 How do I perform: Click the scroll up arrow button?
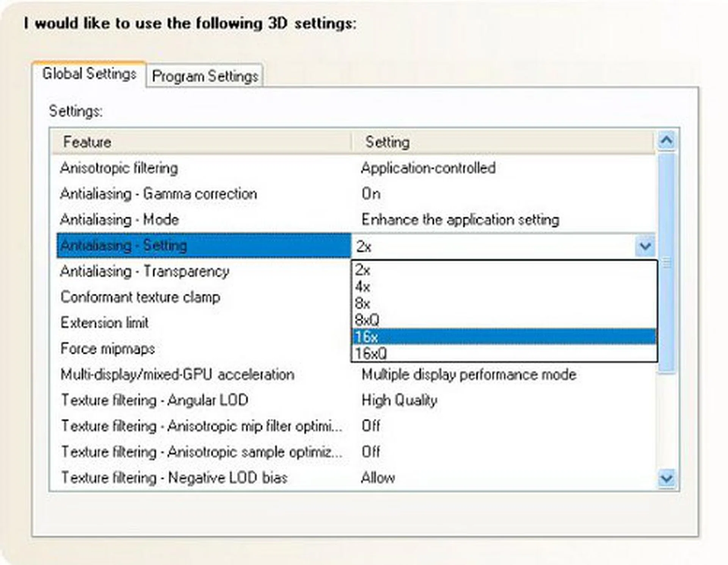(666, 141)
